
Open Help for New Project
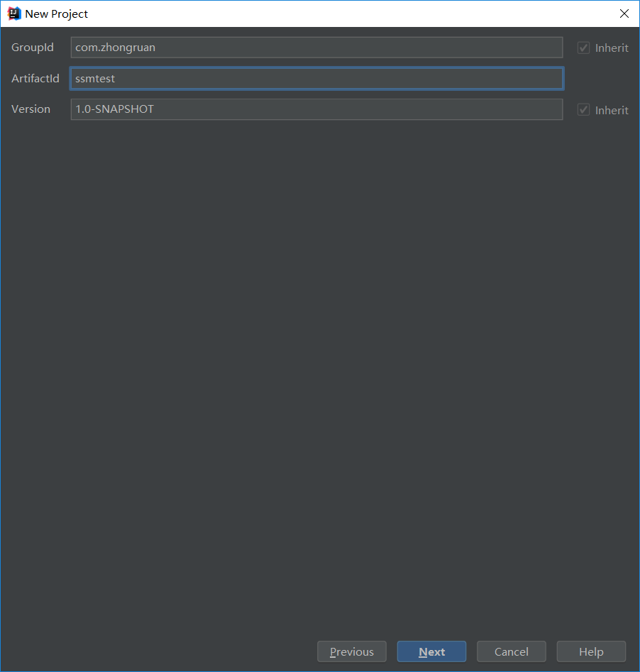(x=591, y=651)
